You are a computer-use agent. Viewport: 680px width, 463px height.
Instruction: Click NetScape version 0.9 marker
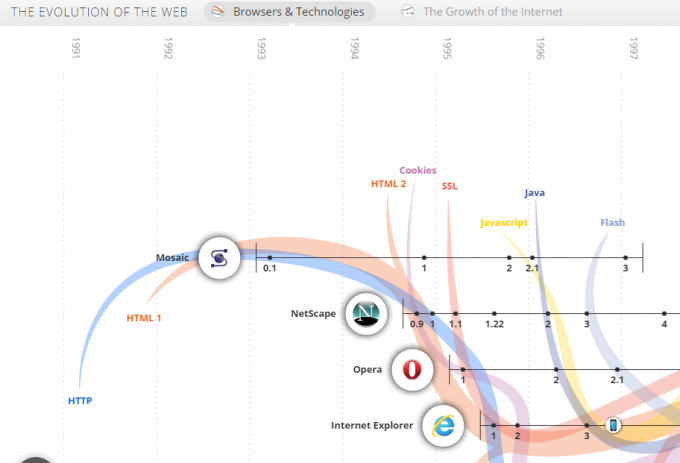click(x=417, y=313)
